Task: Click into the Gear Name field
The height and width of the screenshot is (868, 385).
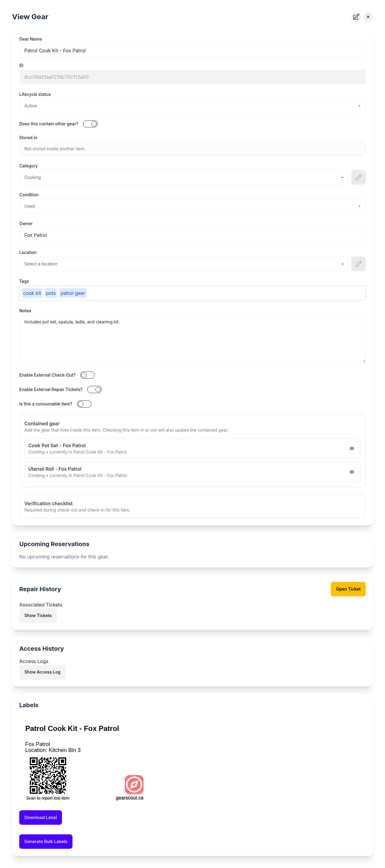Action: (x=192, y=50)
